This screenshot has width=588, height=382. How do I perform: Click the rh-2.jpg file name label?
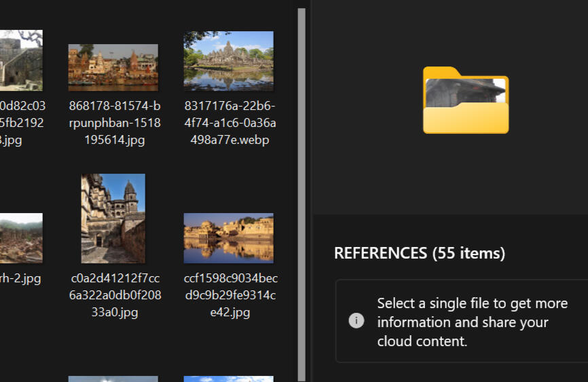click(x=20, y=278)
